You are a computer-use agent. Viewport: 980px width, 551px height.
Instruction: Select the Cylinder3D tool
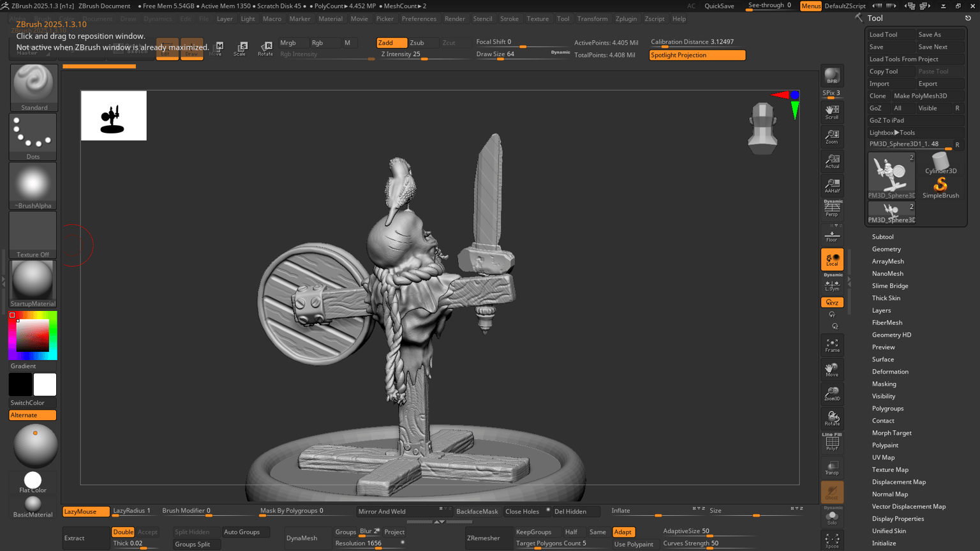pos(940,164)
